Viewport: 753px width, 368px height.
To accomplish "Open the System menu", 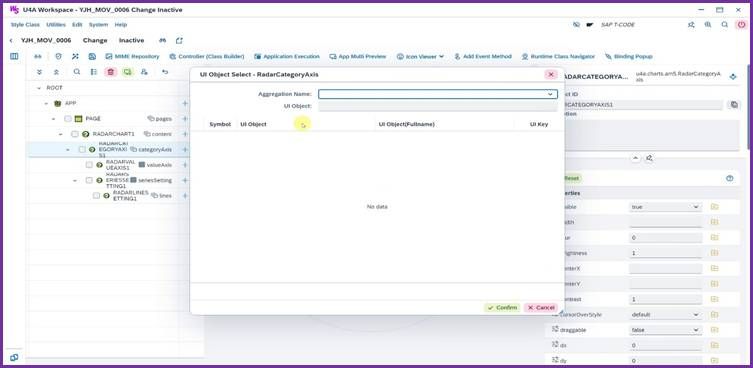I will point(98,25).
